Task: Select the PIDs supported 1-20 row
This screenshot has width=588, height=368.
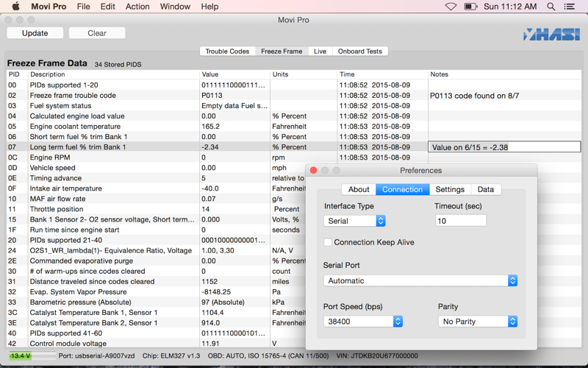Action: tap(294, 85)
